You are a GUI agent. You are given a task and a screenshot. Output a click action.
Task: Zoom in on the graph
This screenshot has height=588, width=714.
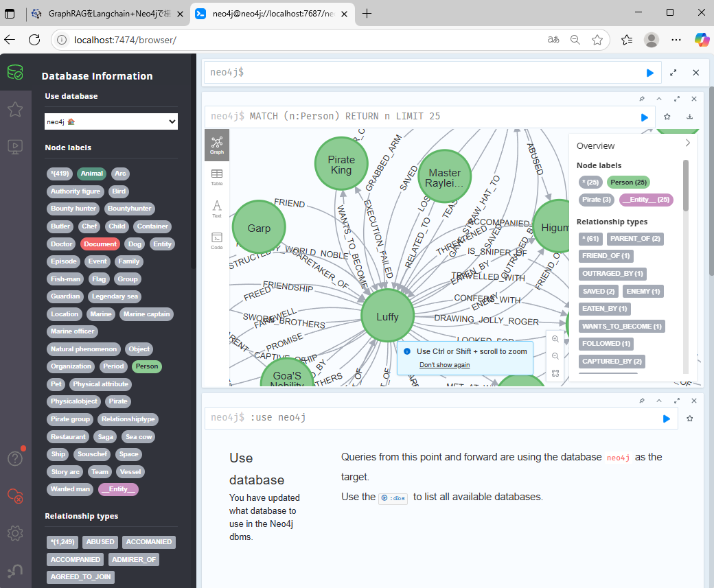tap(555, 339)
